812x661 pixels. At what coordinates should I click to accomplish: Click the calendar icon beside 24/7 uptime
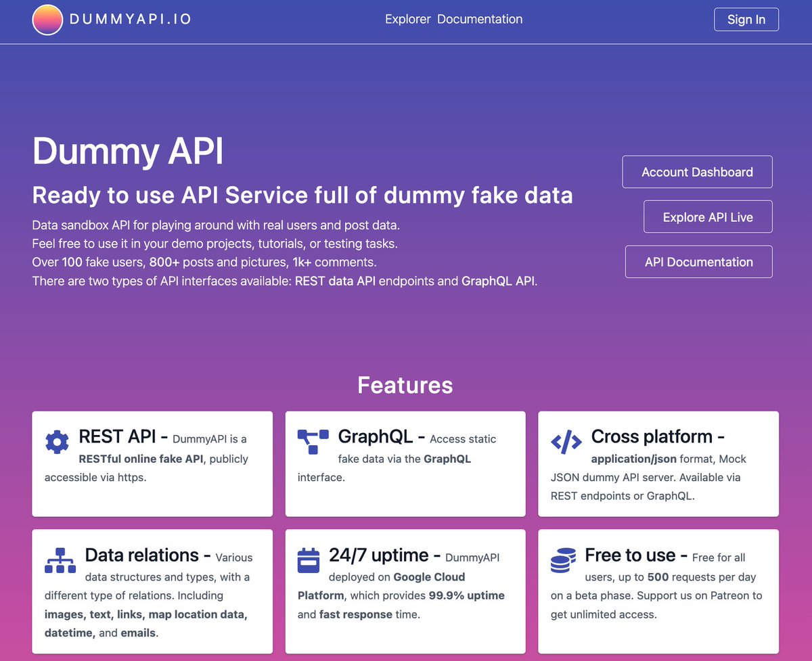point(309,560)
